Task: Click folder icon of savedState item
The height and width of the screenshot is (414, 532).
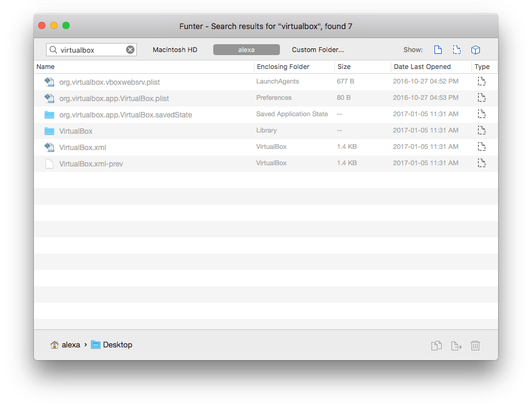Action: (x=50, y=114)
